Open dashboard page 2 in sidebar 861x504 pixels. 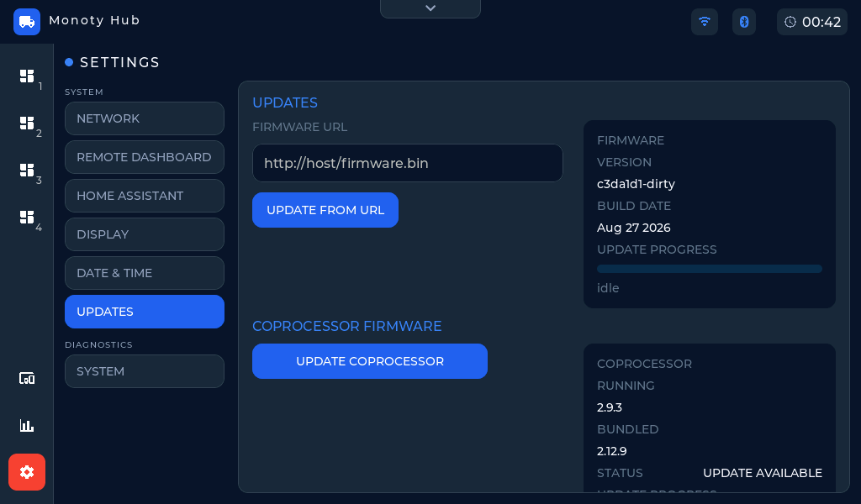click(27, 123)
